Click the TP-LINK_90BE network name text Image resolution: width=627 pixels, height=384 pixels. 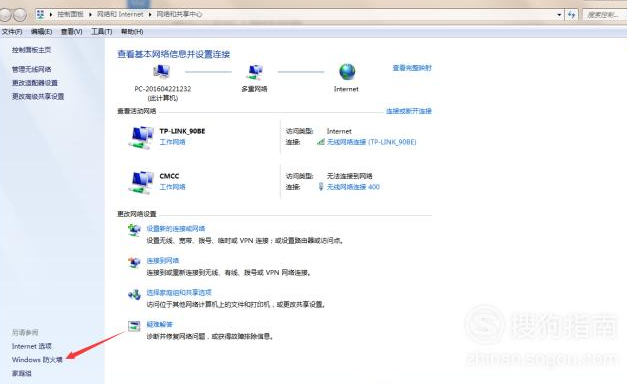click(182, 131)
